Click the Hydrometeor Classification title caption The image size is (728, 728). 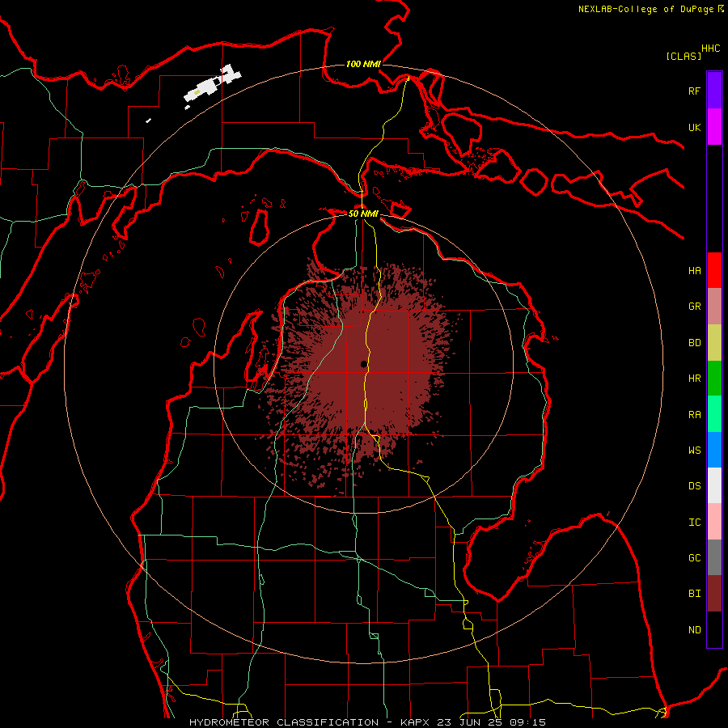[x=367, y=722]
